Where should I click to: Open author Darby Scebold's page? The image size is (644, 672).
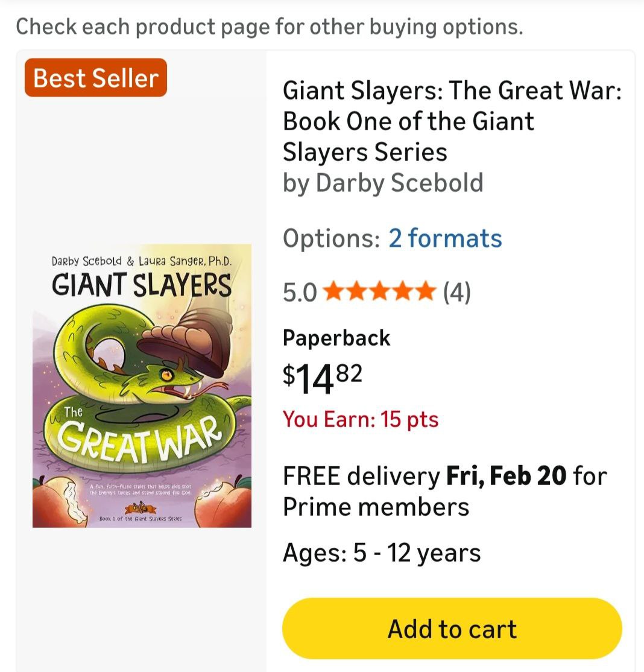click(x=399, y=183)
